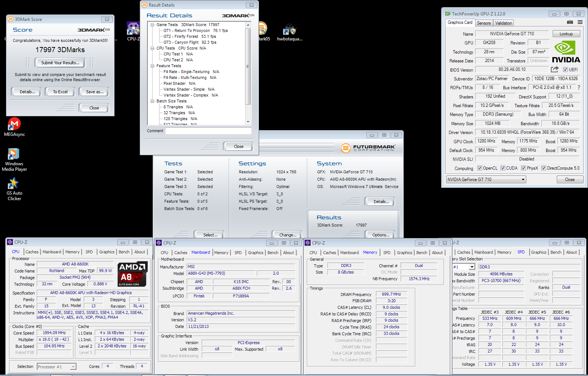
Task: Click the AMD A8 processor logo in CPU-Z
Action: pyautogui.click(x=133, y=274)
